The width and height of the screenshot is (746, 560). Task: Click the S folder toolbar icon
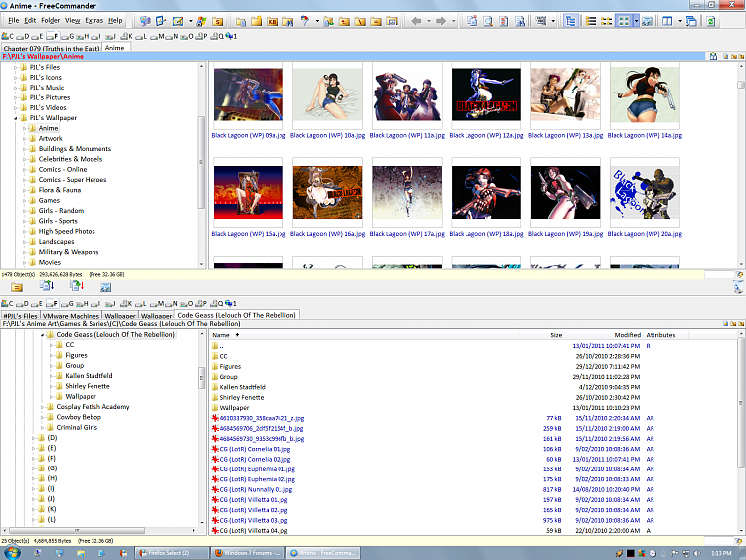pyautogui.click(x=218, y=21)
